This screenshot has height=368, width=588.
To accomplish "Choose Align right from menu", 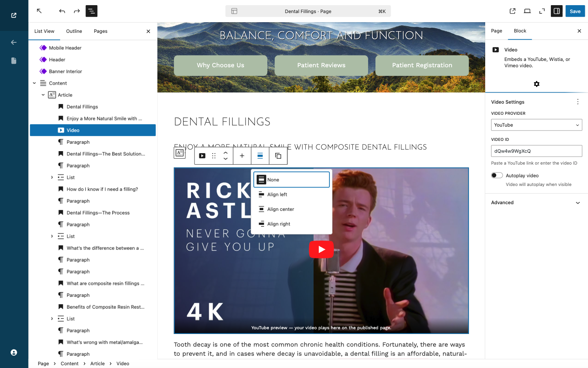I will [x=291, y=224].
